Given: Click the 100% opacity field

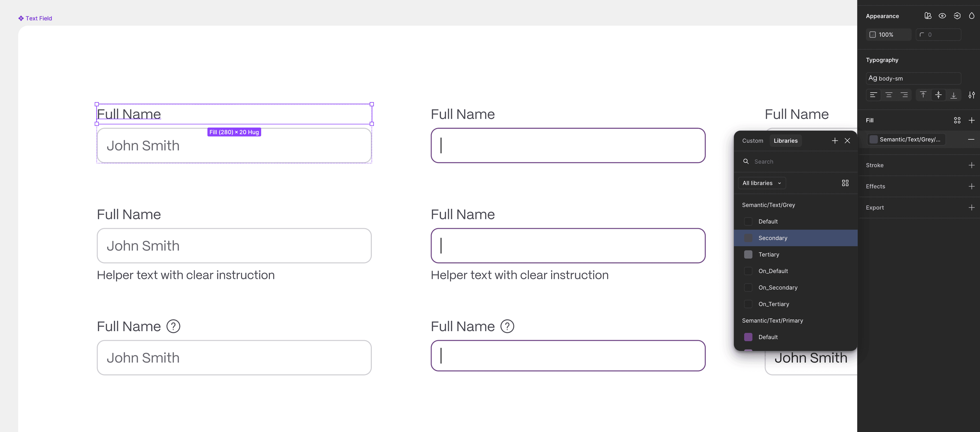Looking at the screenshot, I should 888,35.
